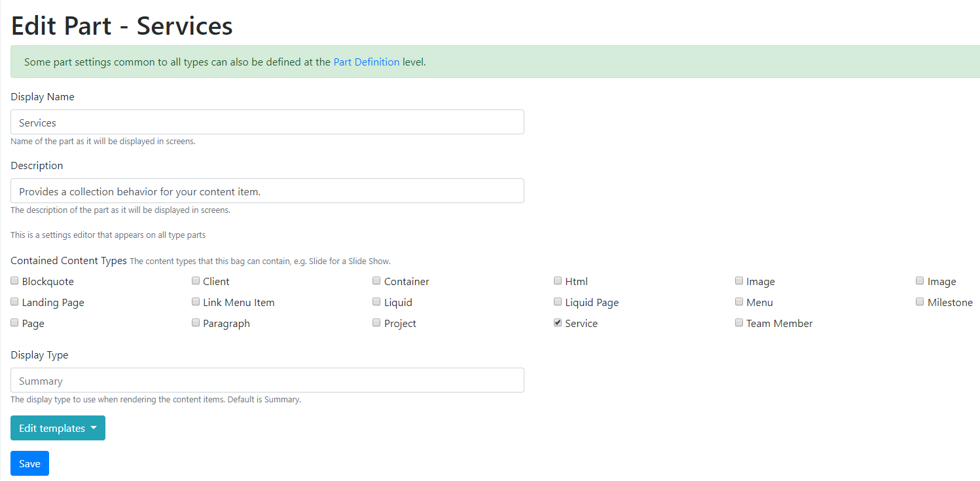Screen dimensions: 980x481
Task: Click the "Display Type" label
Action: (x=39, y=355)
